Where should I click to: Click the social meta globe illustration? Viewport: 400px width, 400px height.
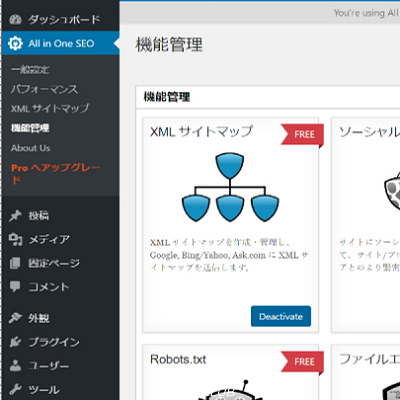coord(392,190)
